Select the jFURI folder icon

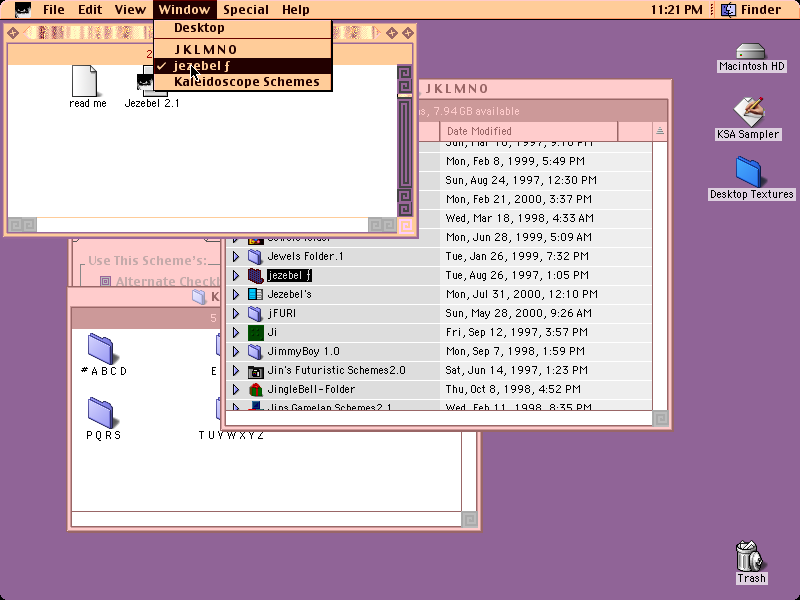[255, 313]
